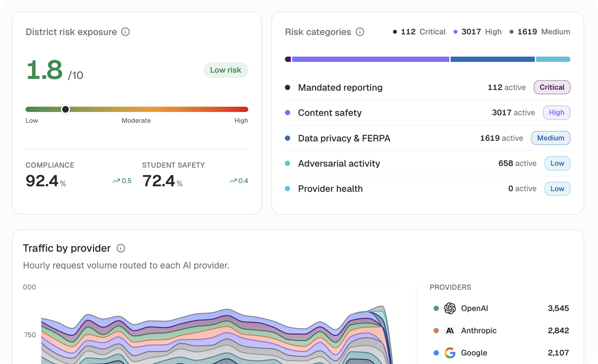Click the Student Safety 72.4 percent value

(x=162, y=181)
